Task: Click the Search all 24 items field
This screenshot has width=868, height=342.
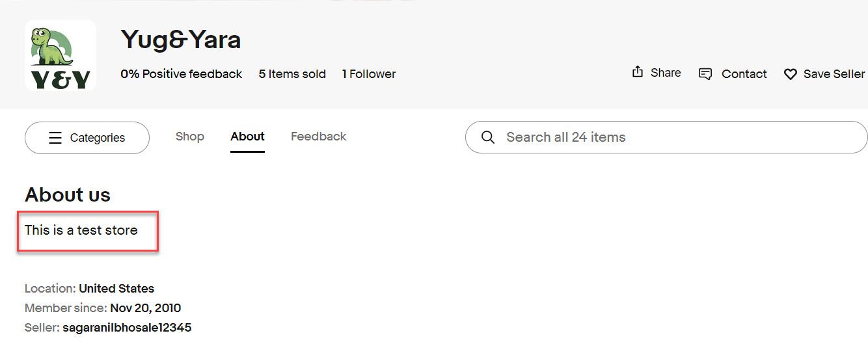Action: [x=666, y=137]
